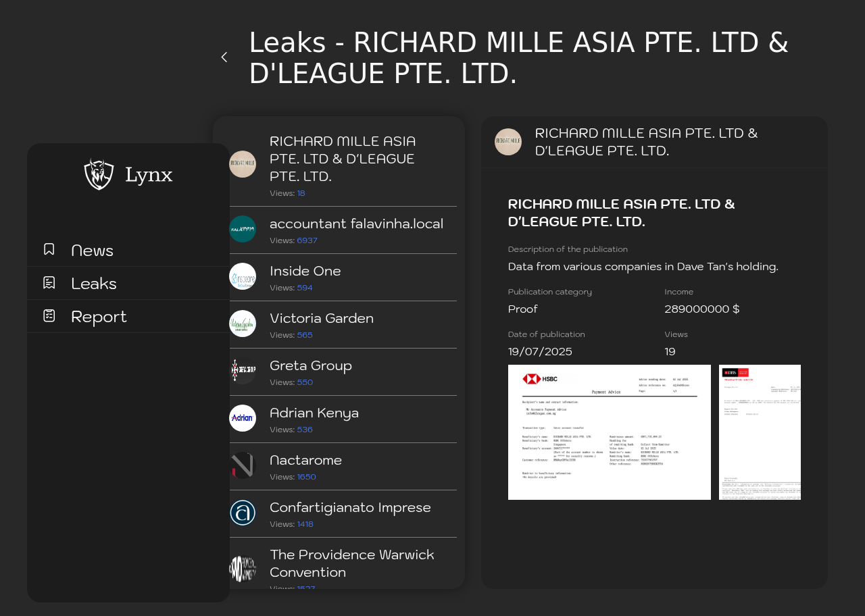Click the Lynx logo icon

(99, 174)
